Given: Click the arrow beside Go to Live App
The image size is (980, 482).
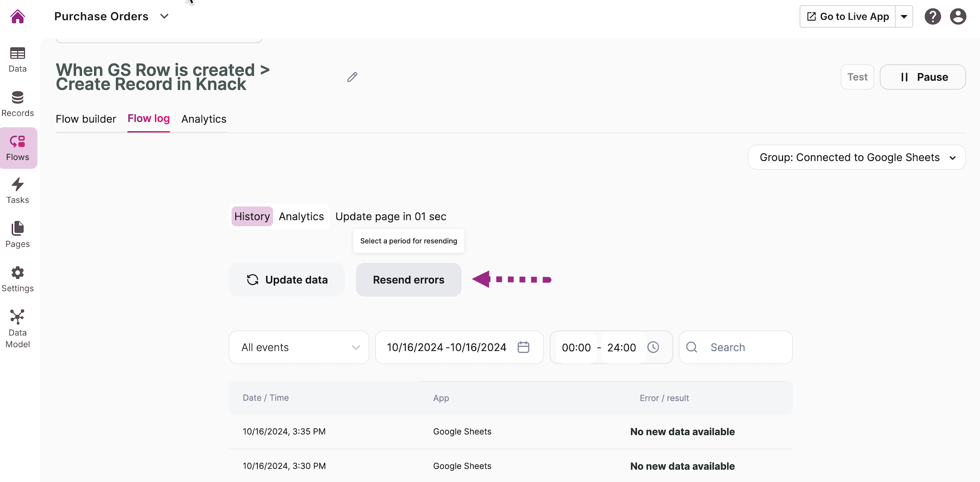Looking at the screenshot, I should pos(904,16).
